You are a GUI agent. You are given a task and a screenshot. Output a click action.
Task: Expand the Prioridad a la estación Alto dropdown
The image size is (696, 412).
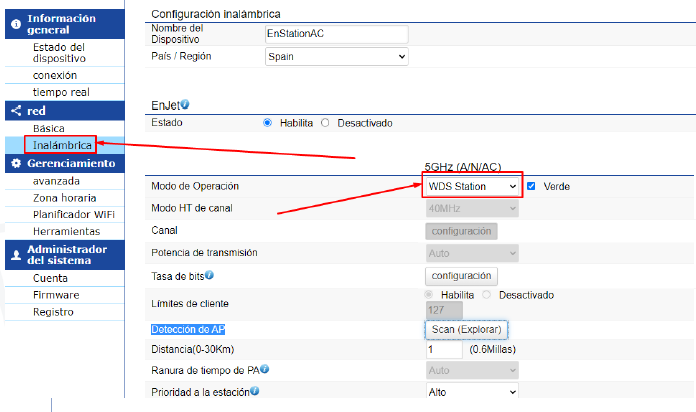click(x=472, y=392)
